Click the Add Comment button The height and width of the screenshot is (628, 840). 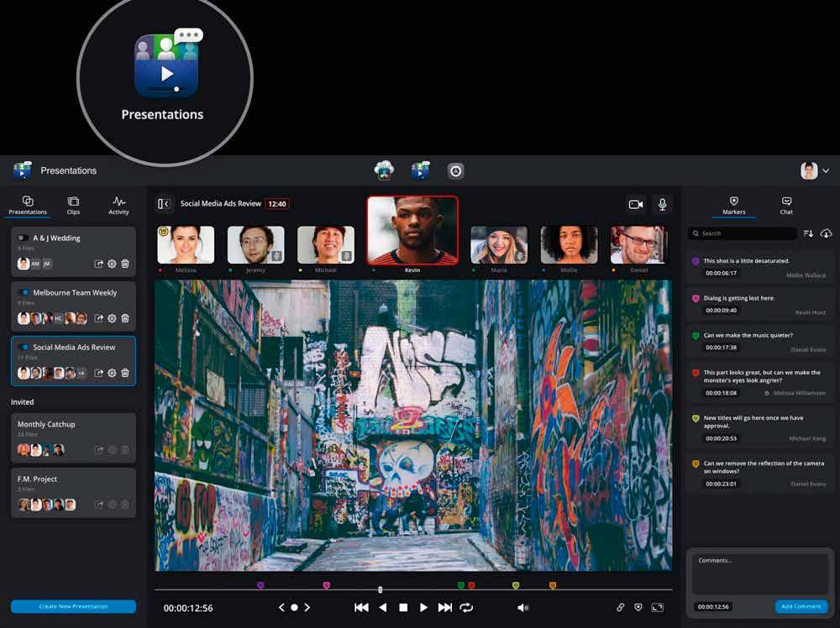tap(801, 606)
